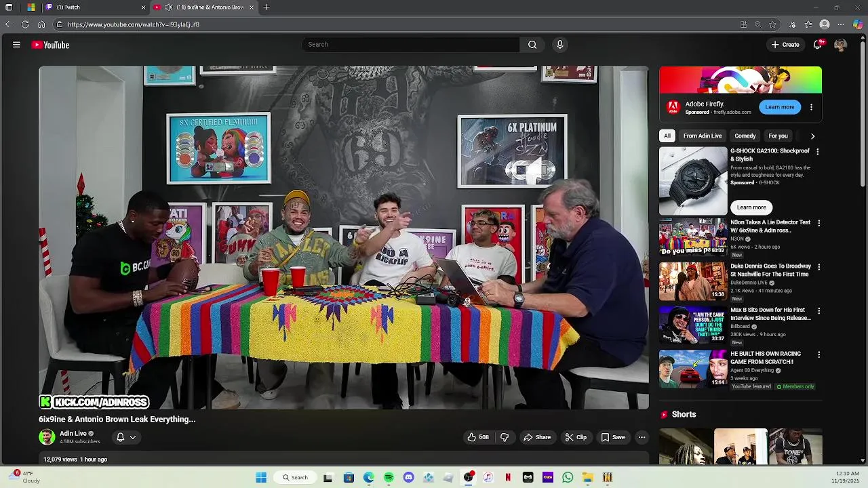Open Max B interview video thumbnail
The height and width of the screenshot is (488, 868).
pos(693,325)
